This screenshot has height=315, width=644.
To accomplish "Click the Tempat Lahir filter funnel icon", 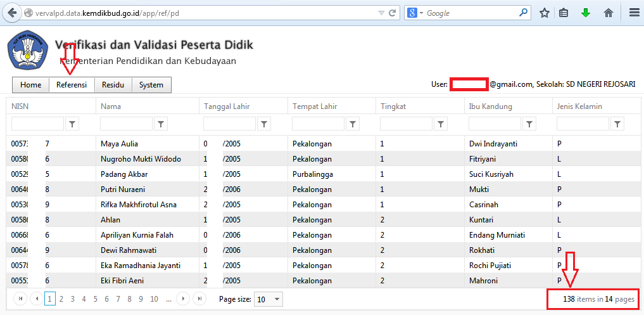I will coord(353,124).
